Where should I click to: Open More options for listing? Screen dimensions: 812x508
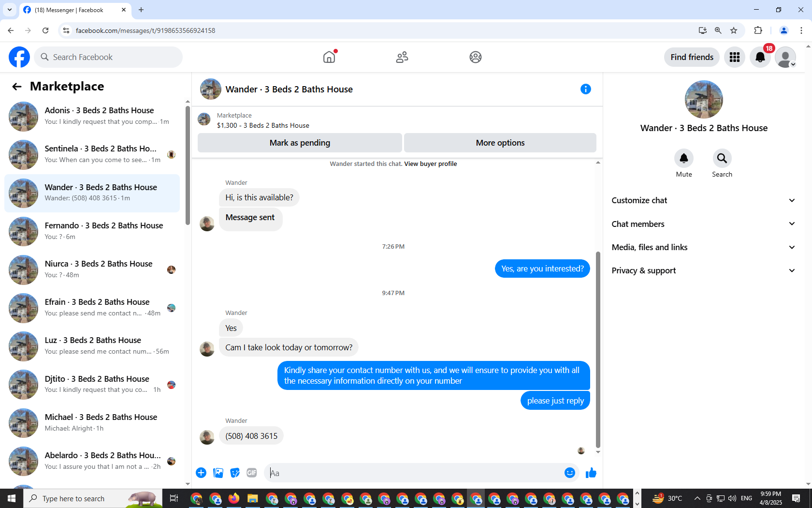click(500, 143)
